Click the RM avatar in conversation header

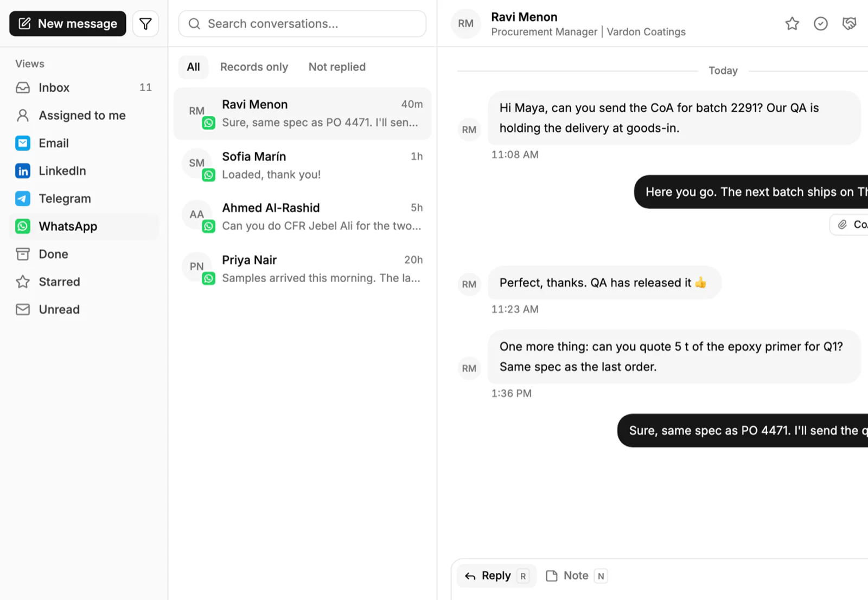465,23
